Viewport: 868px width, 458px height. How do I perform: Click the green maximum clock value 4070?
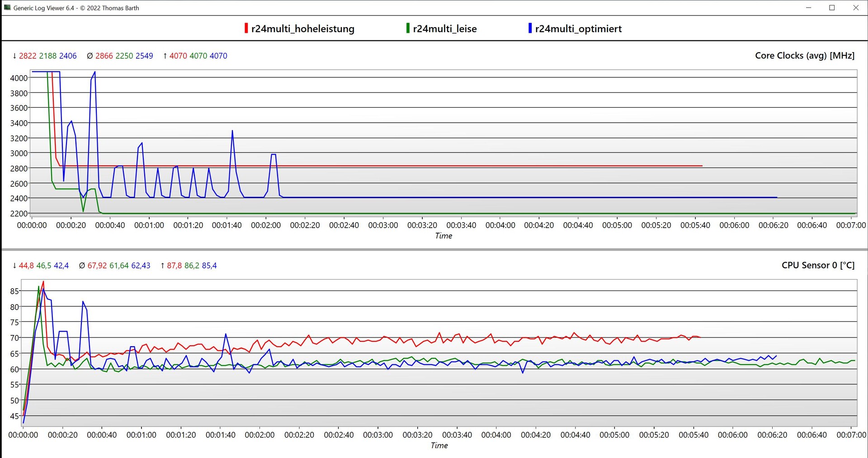pos(198,56)
